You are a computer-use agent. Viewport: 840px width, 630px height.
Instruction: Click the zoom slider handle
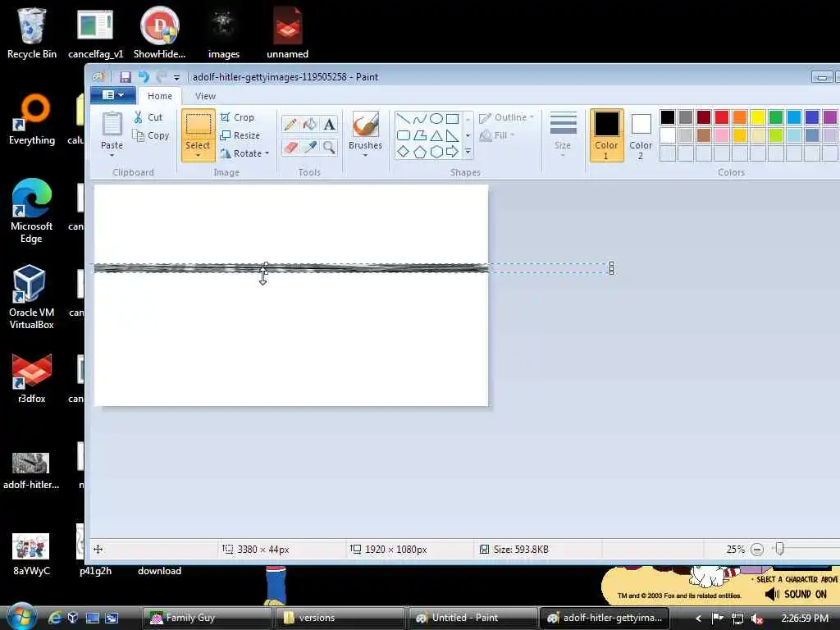[x=780, y=549]
